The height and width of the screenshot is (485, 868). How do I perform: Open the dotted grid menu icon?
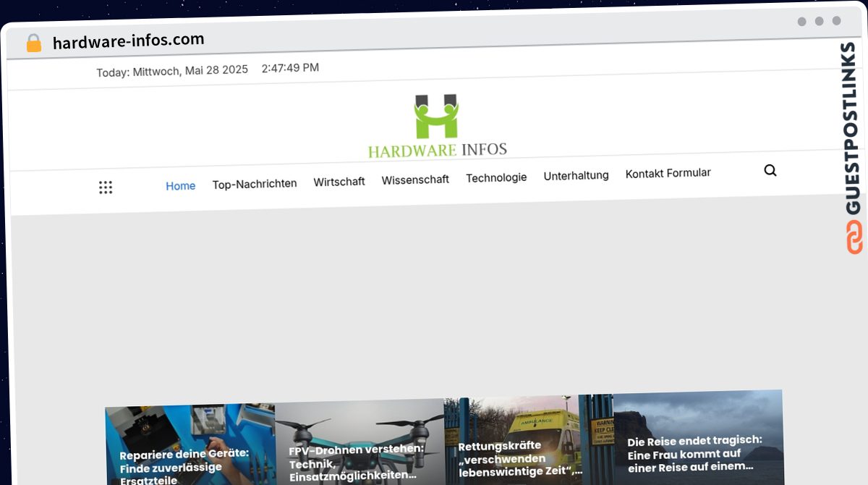(x=106, y=187)
